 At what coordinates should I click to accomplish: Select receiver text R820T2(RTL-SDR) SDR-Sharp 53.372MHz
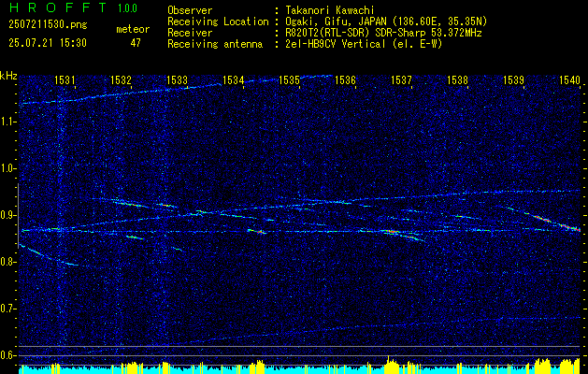point(383,33)
